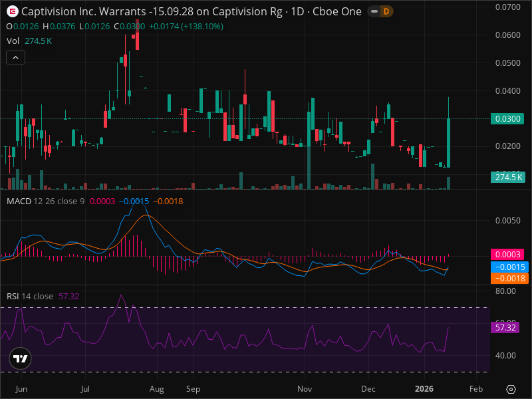Click the H 0.0376 high value
Image resolution: width=532 pixels, height=399 pixels.
[59, 27]
